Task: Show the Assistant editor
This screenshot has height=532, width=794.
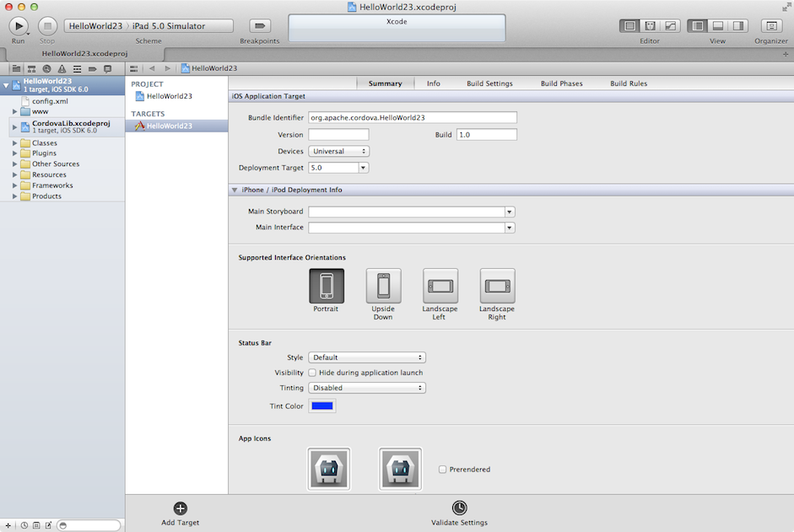Action: tap(650, 26)
